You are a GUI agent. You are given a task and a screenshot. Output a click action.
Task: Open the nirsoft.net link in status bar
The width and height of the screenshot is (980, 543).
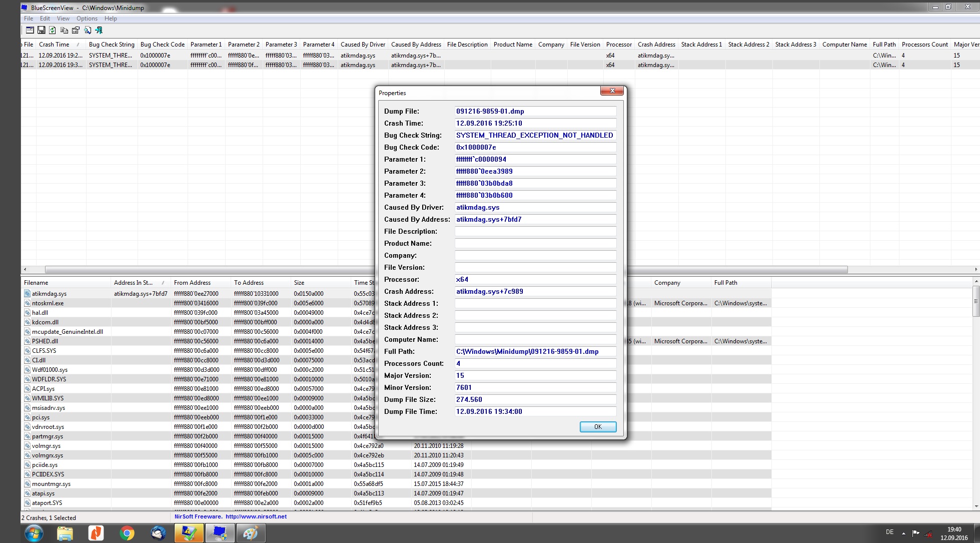tap(256, 516)
